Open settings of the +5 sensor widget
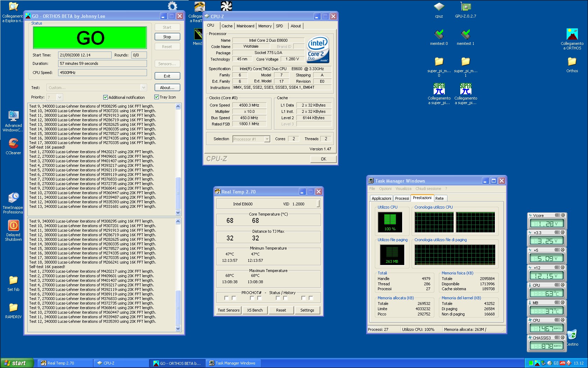588x368 pixels. pos(557,250)
